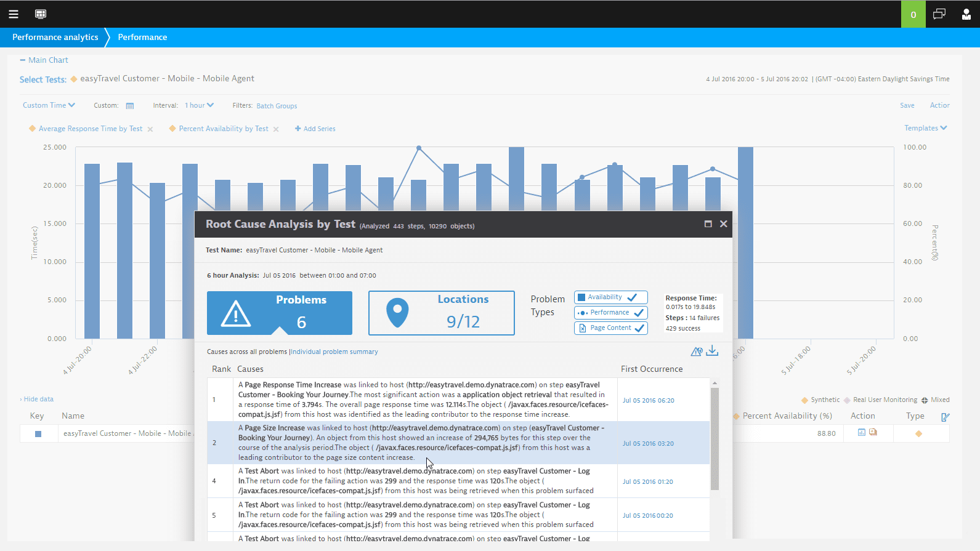Collapse the Main Chart section
The image size is (980, 551).
(x=44, y=60)
